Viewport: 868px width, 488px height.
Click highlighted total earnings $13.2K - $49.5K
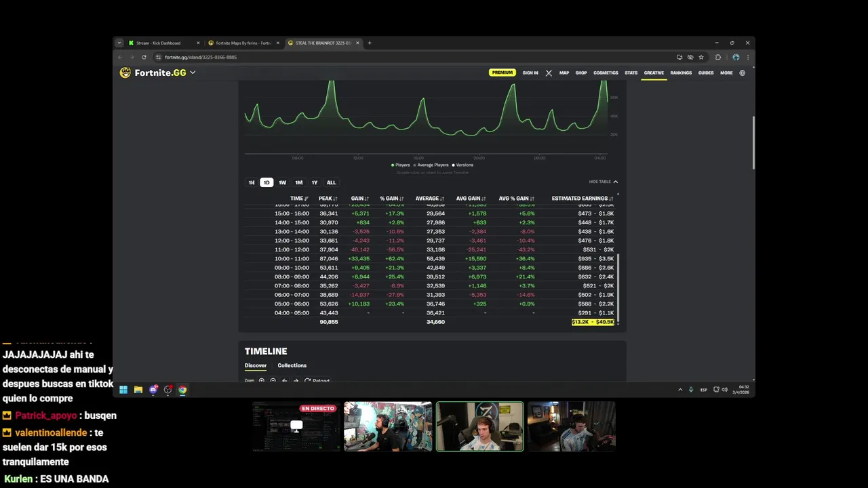(x=593, y=322)
